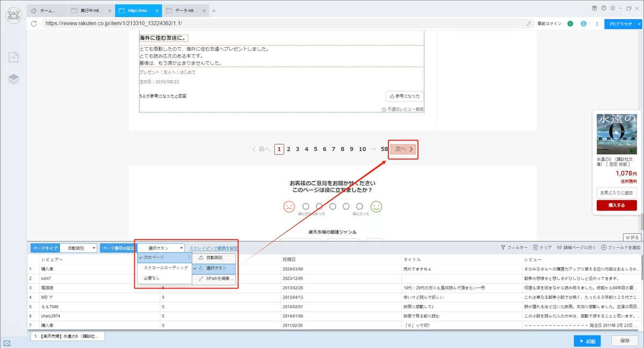This screenshot has width=644, height=348.
Task: Click the 保存 save button
Action: [x=624, y=340]
